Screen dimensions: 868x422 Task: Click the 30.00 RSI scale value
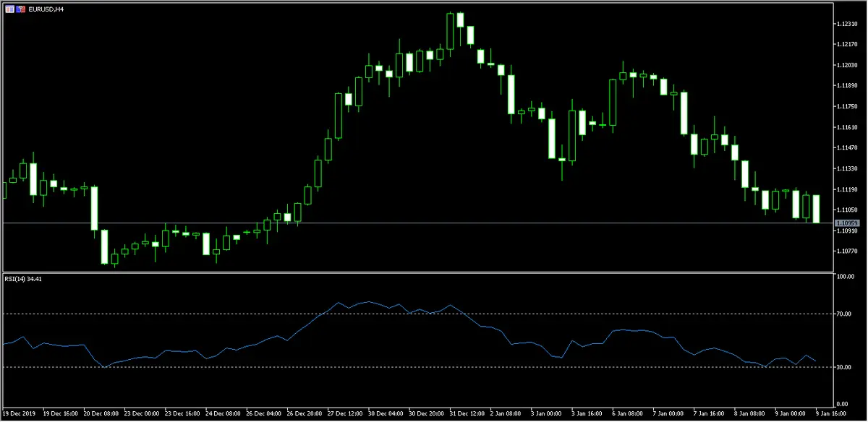(x=845, y=367)
